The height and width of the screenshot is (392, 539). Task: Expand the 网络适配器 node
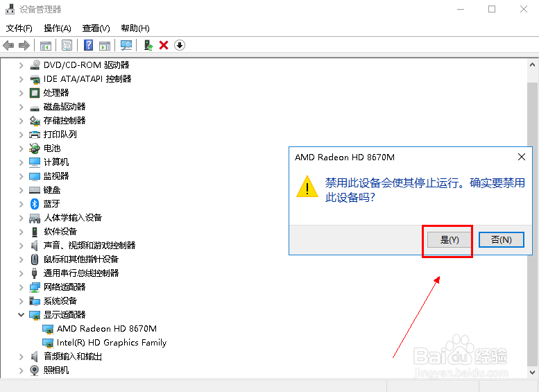point(21,287)
